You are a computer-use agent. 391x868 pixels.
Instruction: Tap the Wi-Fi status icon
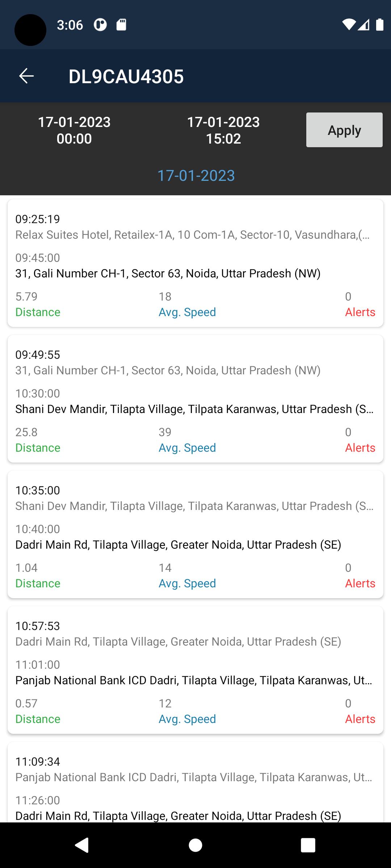pos(349,25)
